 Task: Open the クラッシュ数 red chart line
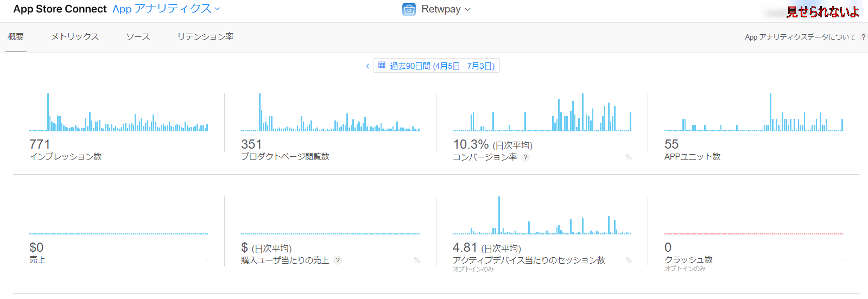[x=753, y=234]
